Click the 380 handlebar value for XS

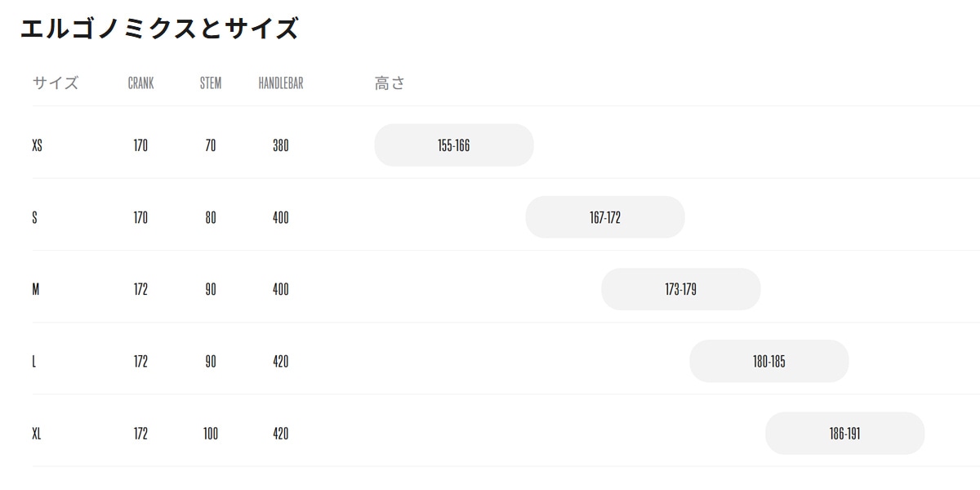280,145
